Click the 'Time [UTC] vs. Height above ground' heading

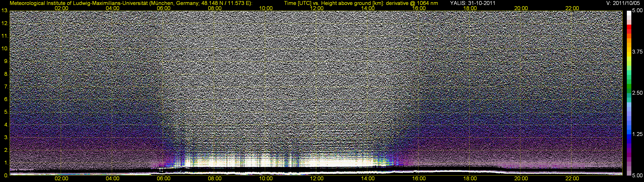pyautogui.click(x=361, y=3)
